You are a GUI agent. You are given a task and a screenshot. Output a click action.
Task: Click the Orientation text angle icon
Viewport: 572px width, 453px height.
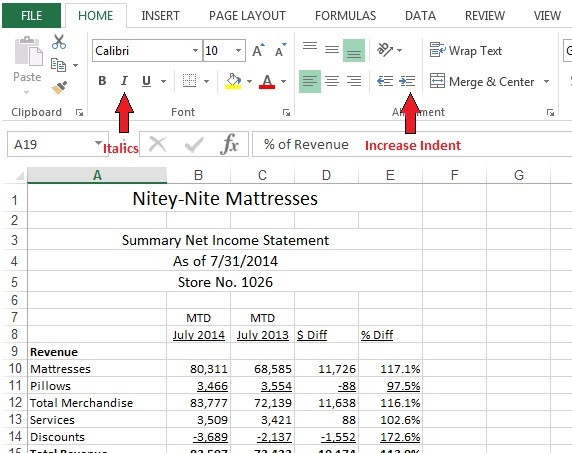point(385,49)
